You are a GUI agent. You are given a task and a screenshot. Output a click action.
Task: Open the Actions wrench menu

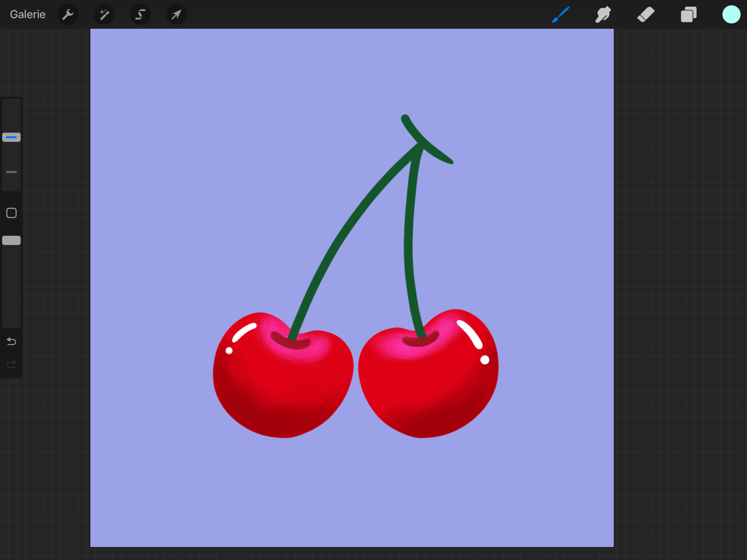(x=68, y=15)
